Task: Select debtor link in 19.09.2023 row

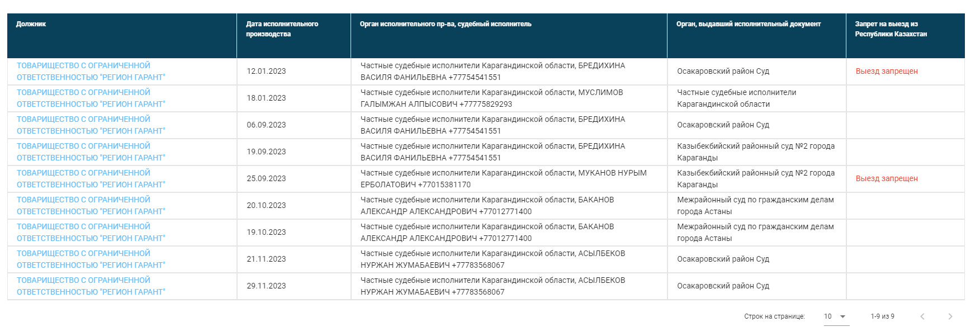Action: point(91,152)
